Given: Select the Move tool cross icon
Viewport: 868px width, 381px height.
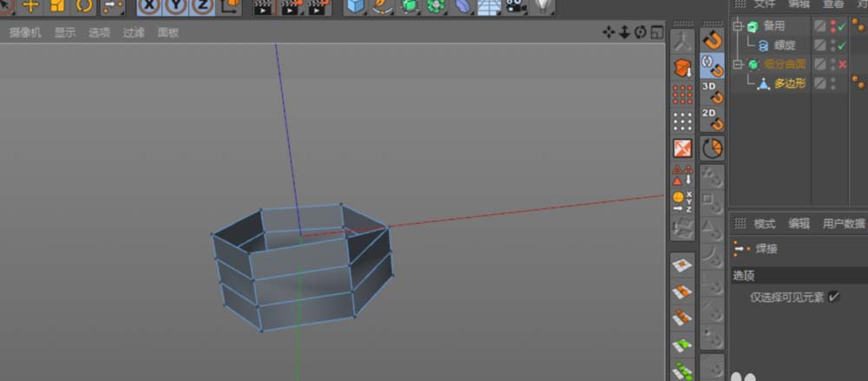Looking at the screenshot, I should tap(30, 6).
